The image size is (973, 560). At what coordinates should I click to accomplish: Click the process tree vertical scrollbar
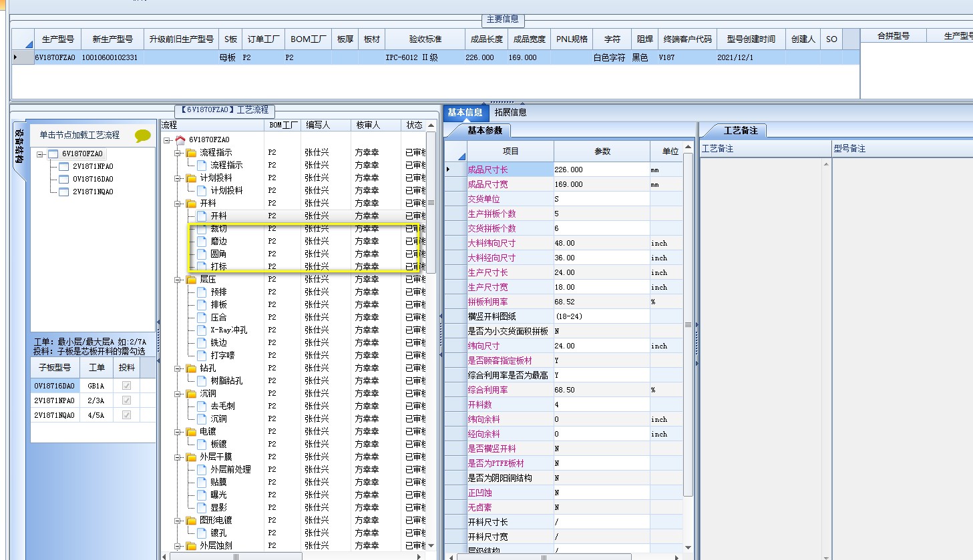pyautogui.click(x=431, y=203)
